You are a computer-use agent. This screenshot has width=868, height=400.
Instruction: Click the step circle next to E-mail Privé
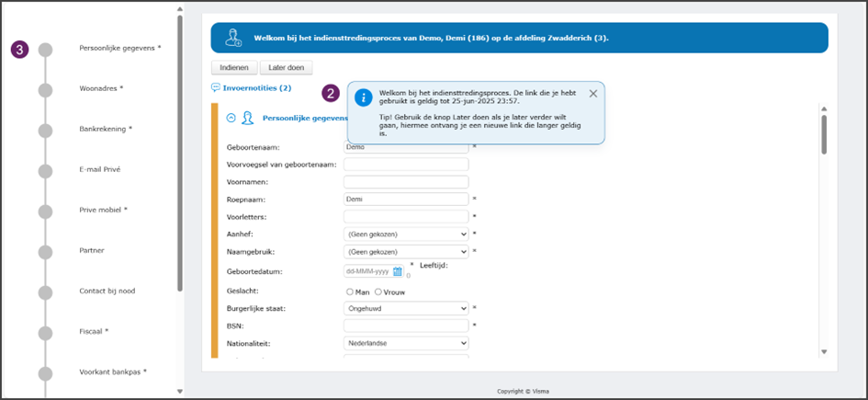point(45,171)
